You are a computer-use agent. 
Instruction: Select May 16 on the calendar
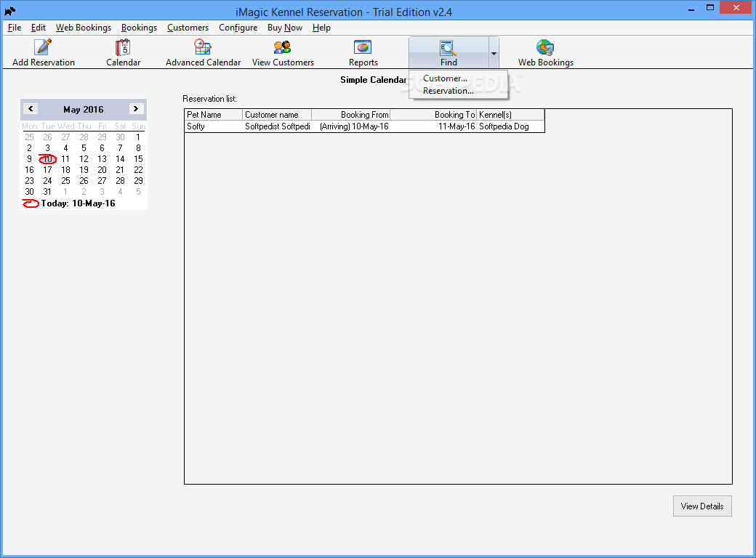pyautogui.click(x=29, y=170)
